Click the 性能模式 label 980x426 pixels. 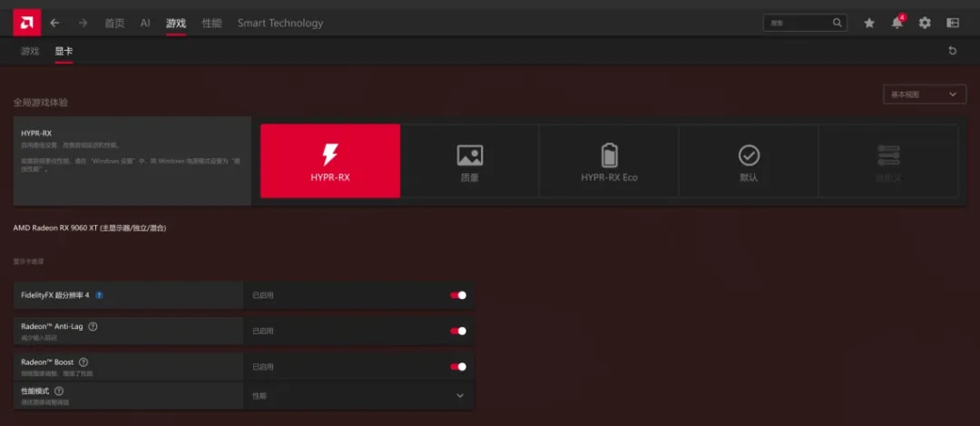[35, 391]
